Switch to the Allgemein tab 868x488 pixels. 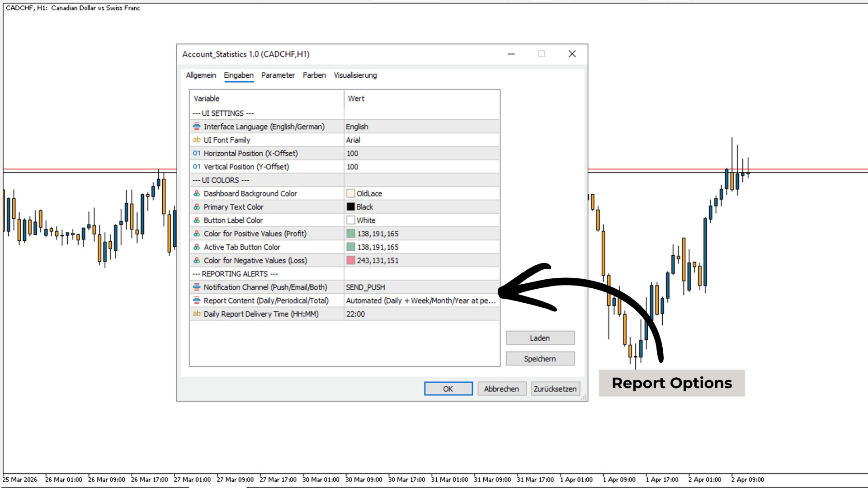tap(201, 75)
